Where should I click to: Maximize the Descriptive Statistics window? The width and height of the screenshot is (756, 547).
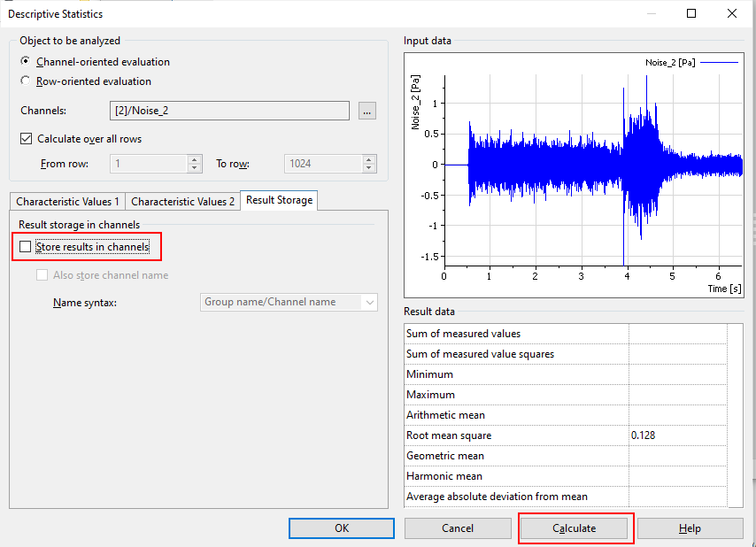(691, 13)
